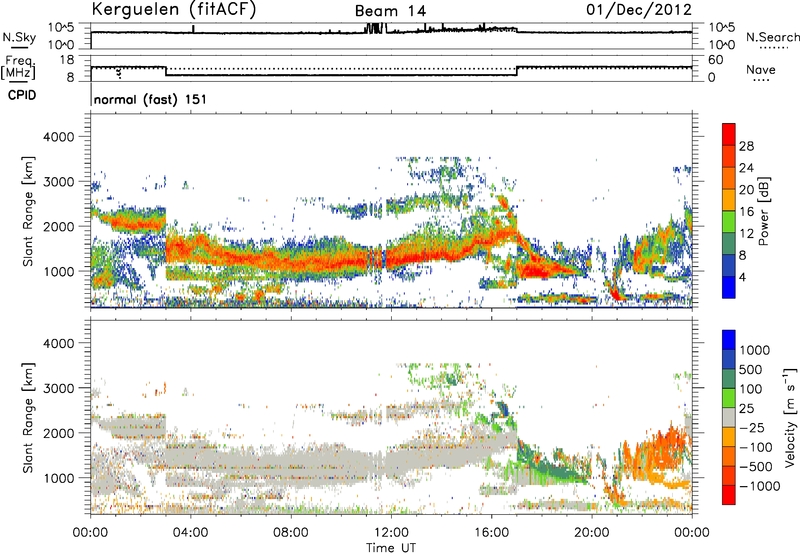
Task: Click '1000' on the power panel range axis
Action: [58, 271]
